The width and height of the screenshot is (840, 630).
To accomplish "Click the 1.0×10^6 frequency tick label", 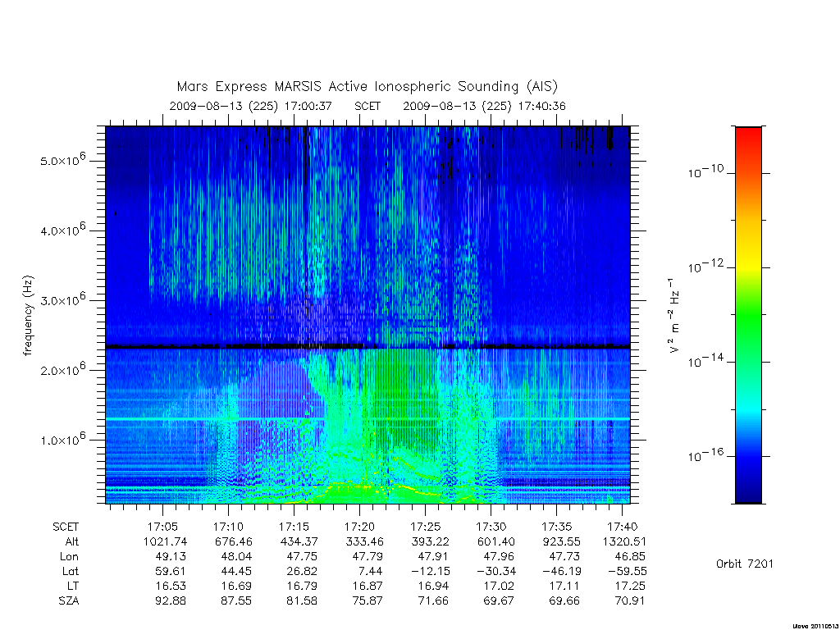I will [x=62, y=440].
